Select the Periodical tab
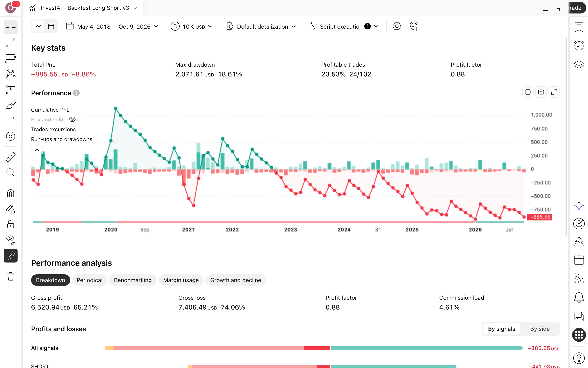This screenshot has width=588, height=368. coord(89,280)
